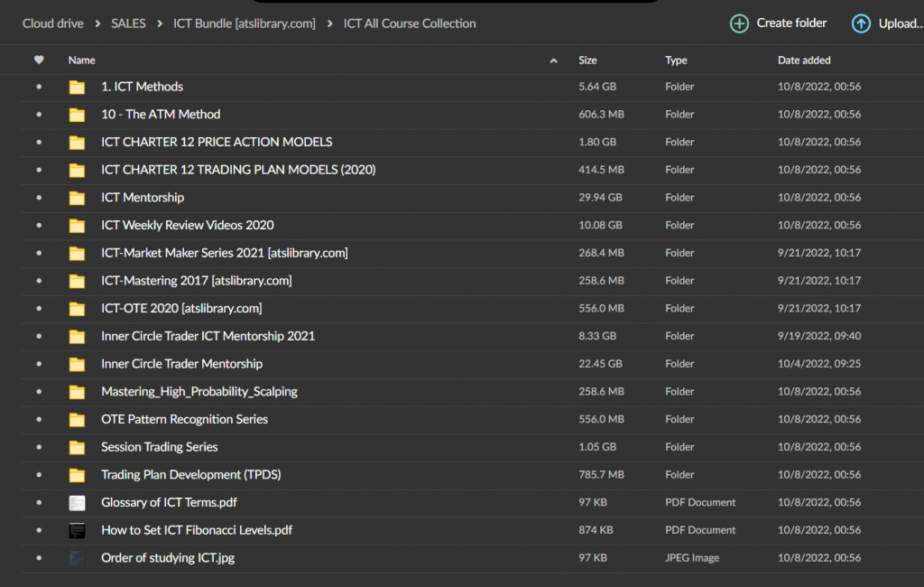Viewport: 924px width, 587px height.
Task: Navigate to the 'Cloud drive' breadcrumb
Action: tap(52, 23)
